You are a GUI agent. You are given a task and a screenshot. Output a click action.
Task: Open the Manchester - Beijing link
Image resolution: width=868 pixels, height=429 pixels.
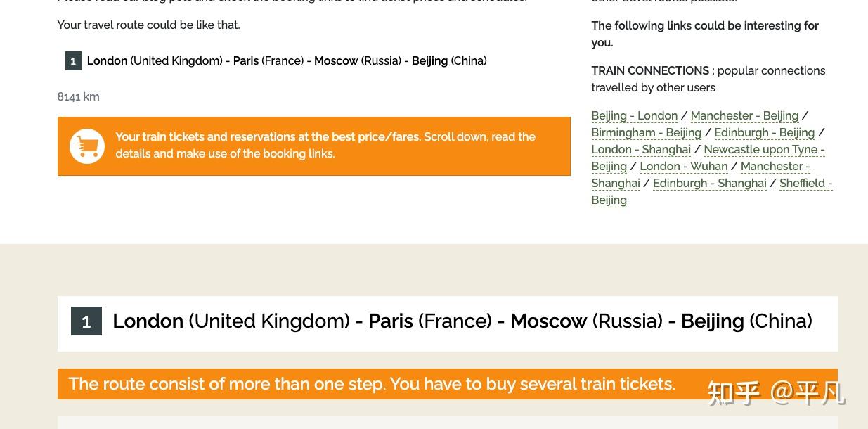pyautogui.click(x=744, y=115)
